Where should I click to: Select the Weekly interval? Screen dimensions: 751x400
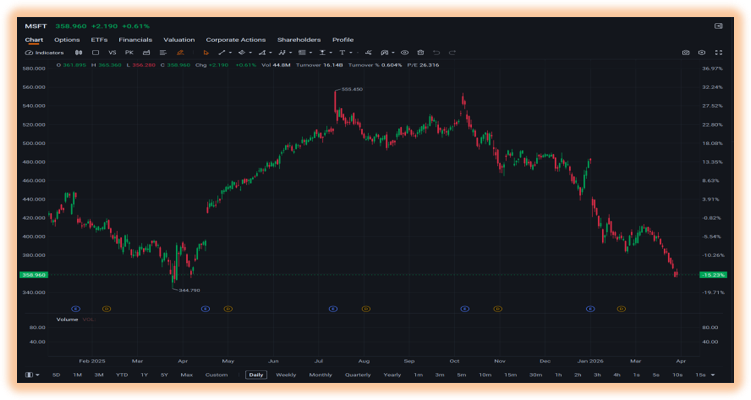point(286,375)
